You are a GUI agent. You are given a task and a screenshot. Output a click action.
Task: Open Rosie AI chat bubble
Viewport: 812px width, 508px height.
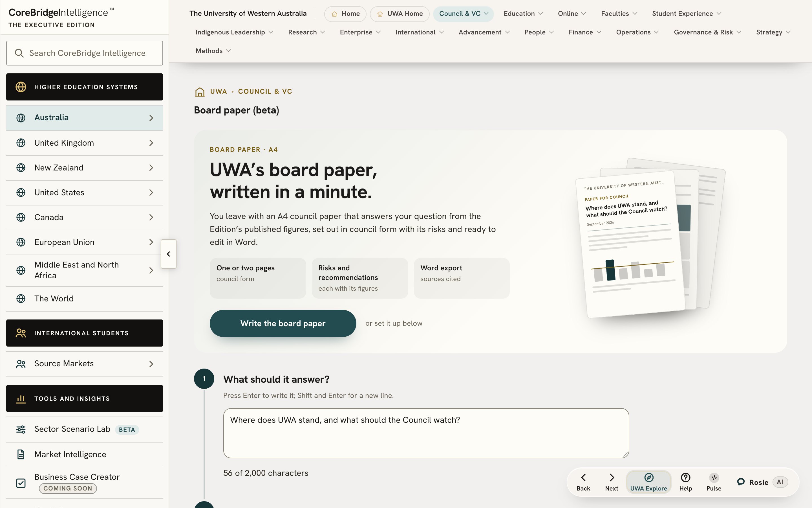(x=741, y=482)
